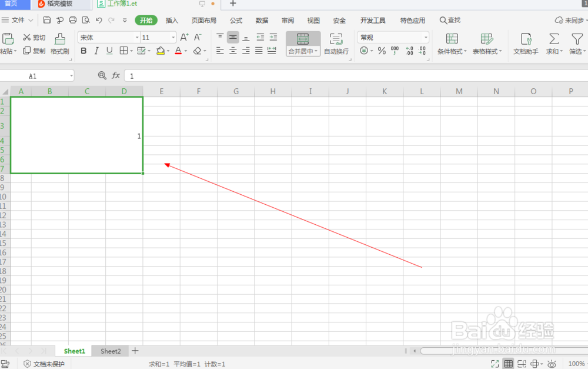Toggle italic formatting
The image size is (588, 369).
96,51
